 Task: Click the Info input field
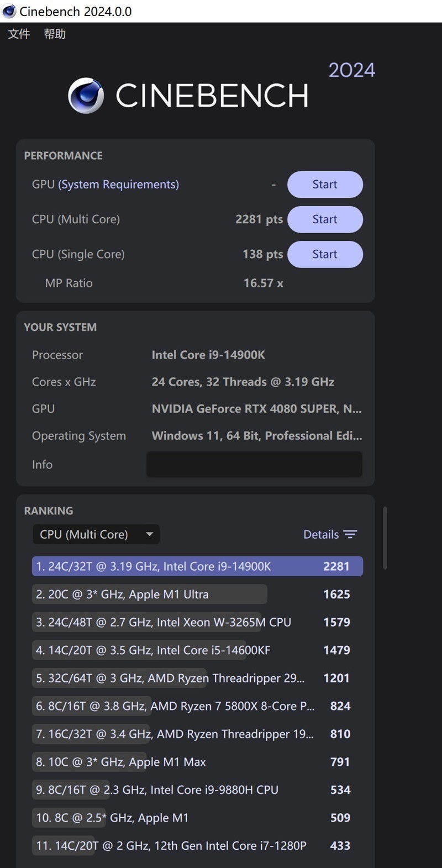[254, 464]
